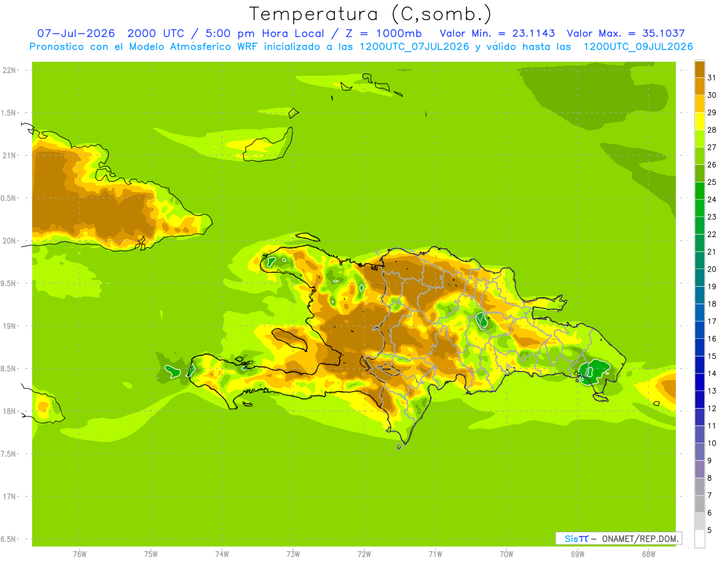Click the yellow legend swatch between 28 and 29
Screen dimensions: 728x562
699,121
